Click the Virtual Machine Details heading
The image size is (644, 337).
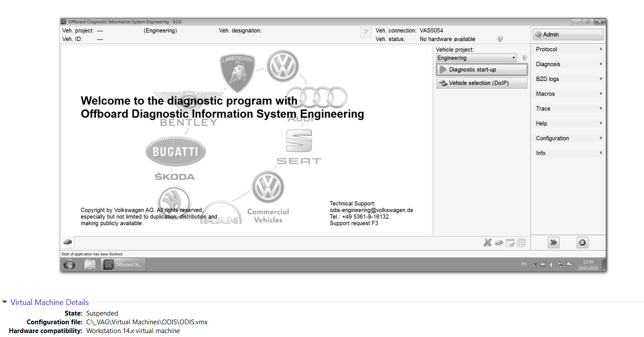49,302
